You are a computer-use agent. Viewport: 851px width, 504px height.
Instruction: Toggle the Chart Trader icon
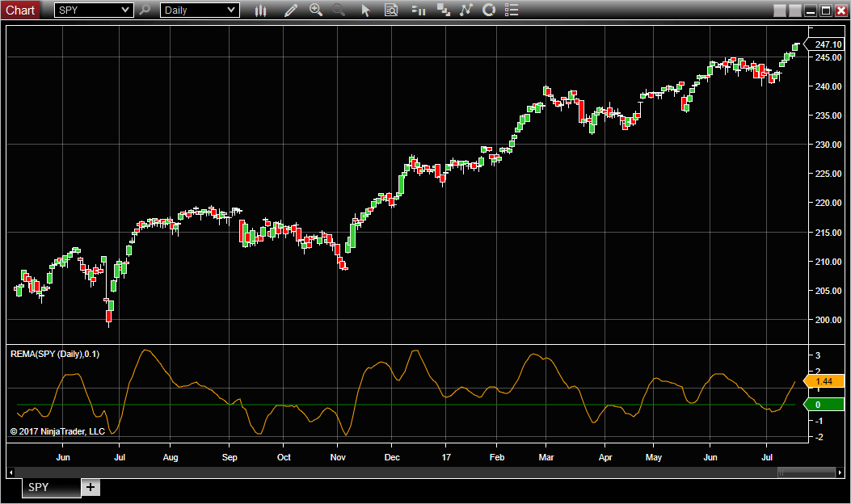[x=419, y=10]
